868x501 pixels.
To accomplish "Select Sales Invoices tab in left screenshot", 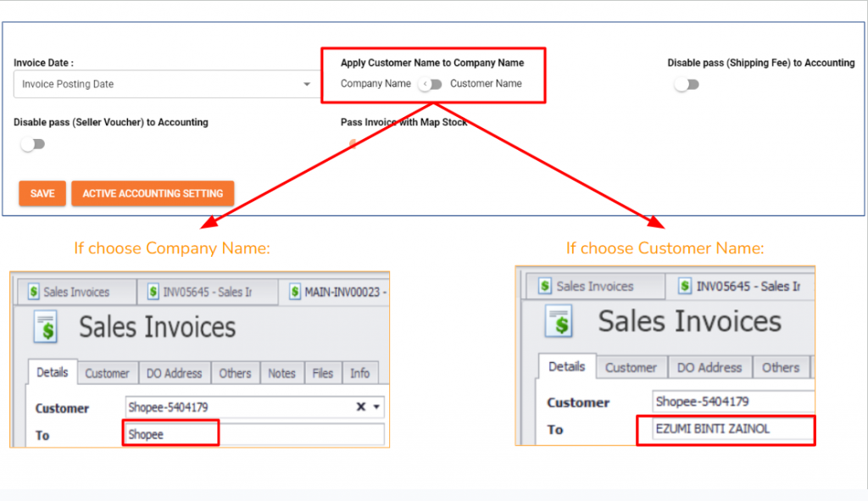I will pos(76,292).
